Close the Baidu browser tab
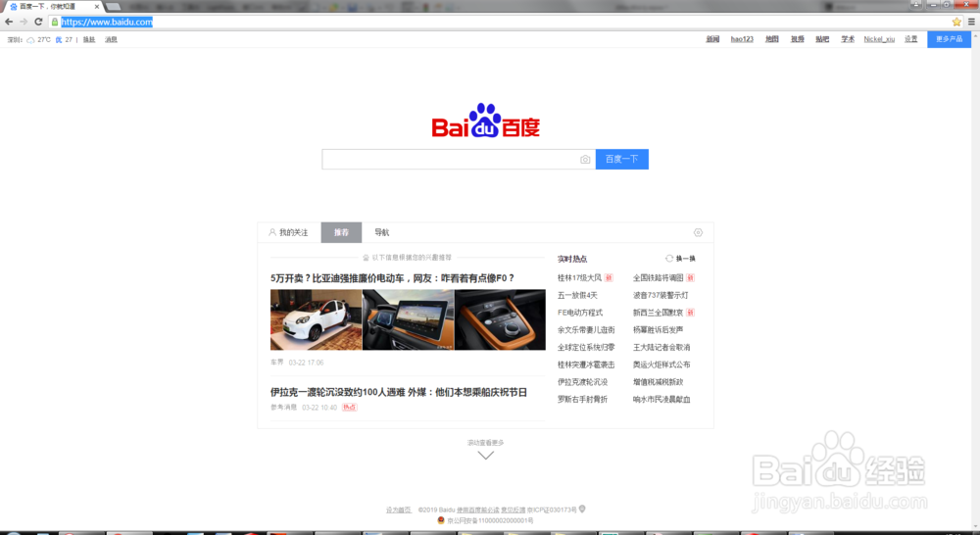Screen dimensions: 980x535 click(x=97, y=6)
